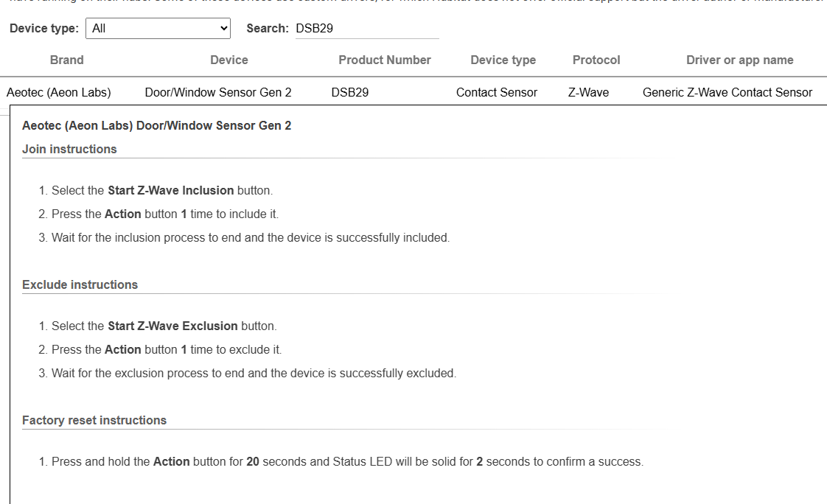Sort by the Protocol column header
This screenshot has width=827, height=504.
pos(596,60)
